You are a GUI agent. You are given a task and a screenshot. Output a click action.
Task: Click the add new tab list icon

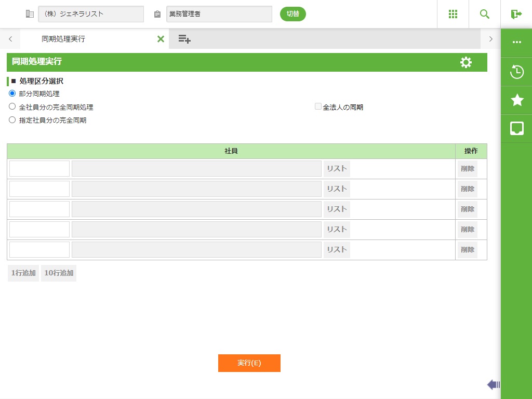click(x=184, y=39)
